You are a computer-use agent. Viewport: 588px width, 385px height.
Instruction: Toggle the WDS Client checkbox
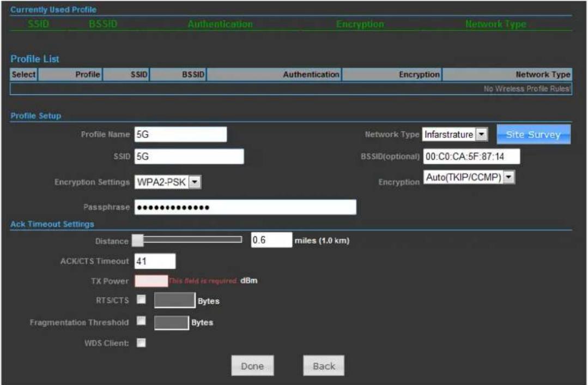pyautogui.click(x=141, y=342)
